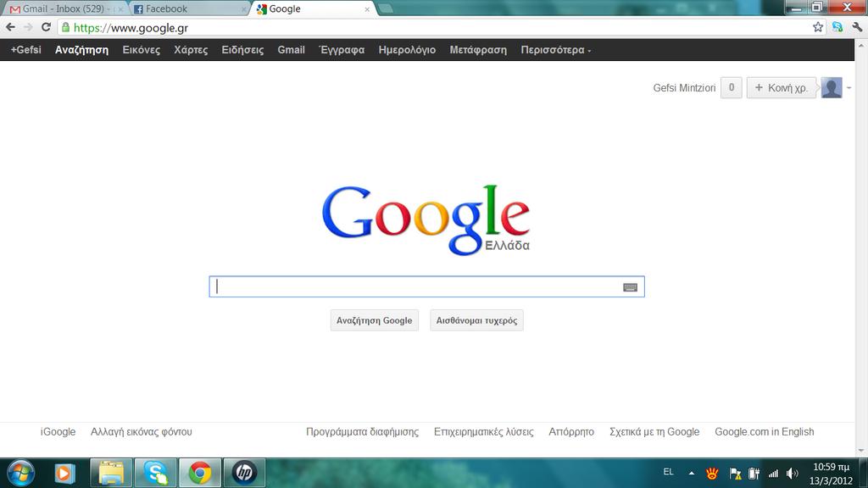
Task: Open Έγγραφα in Google bar
Action: tap(342, 50)
